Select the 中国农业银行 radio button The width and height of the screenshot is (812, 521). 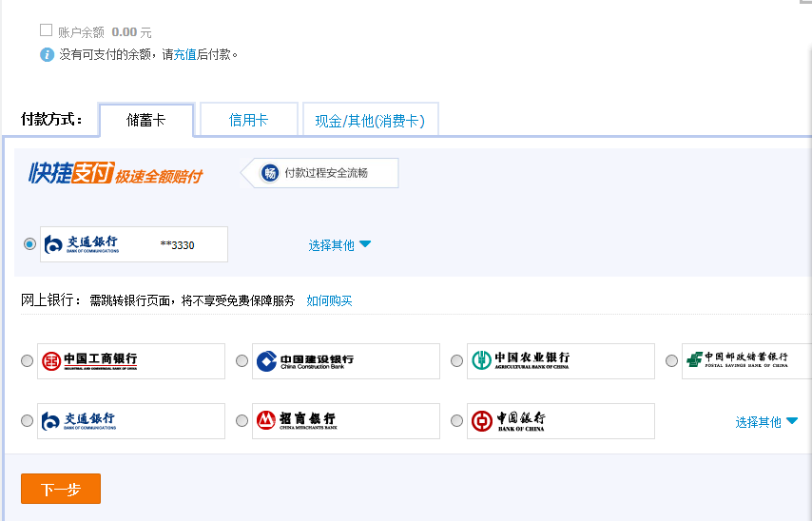click(456, 361)
